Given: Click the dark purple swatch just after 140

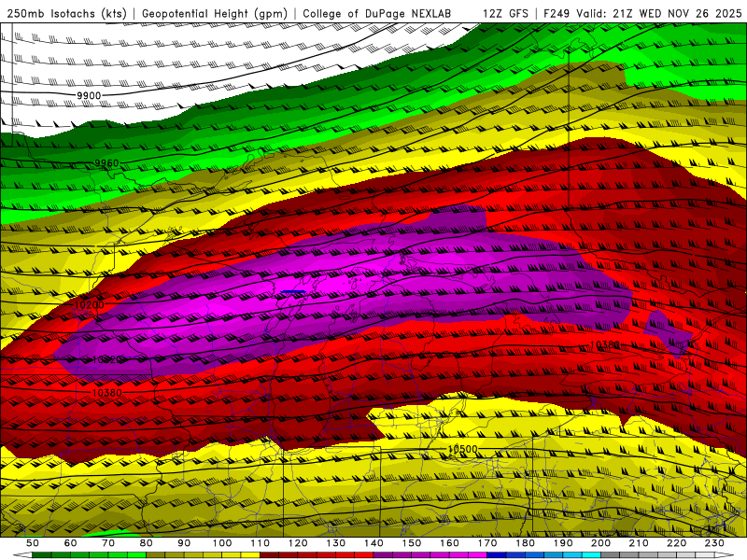Looking at the screenshot, I should [383, 555].
